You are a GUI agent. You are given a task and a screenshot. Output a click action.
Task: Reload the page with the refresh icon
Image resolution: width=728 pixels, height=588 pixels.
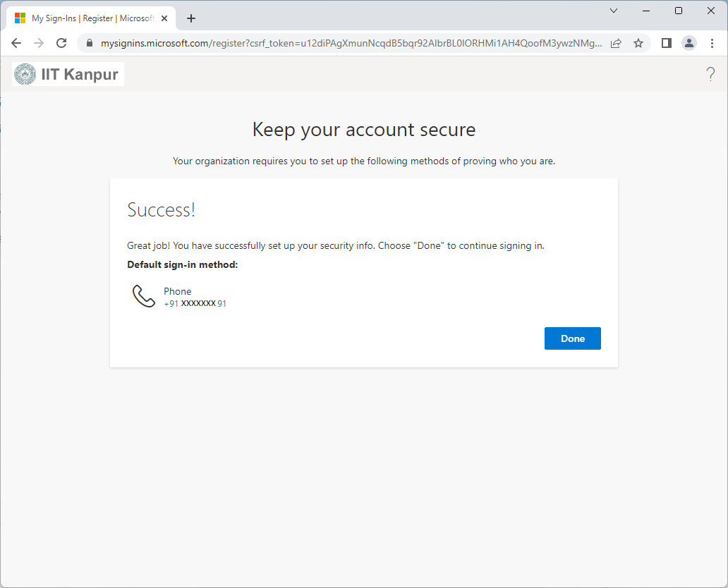[x=61, y=43]
